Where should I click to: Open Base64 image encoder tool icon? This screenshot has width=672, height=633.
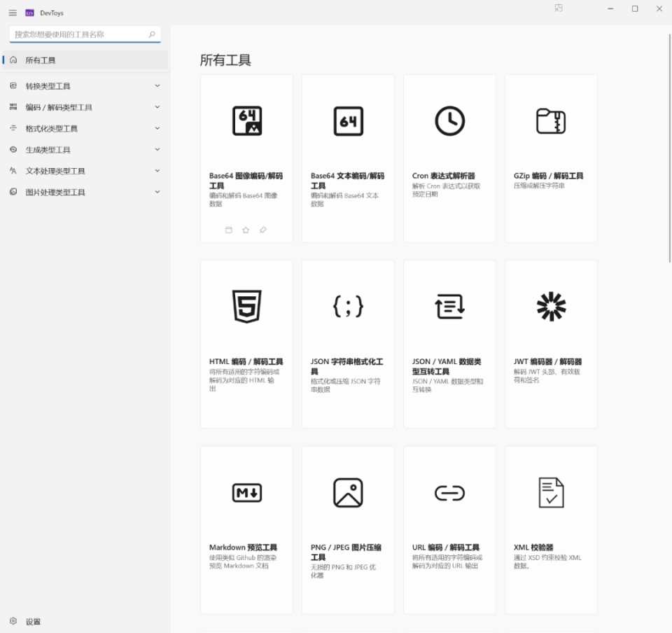coord(247,121)
